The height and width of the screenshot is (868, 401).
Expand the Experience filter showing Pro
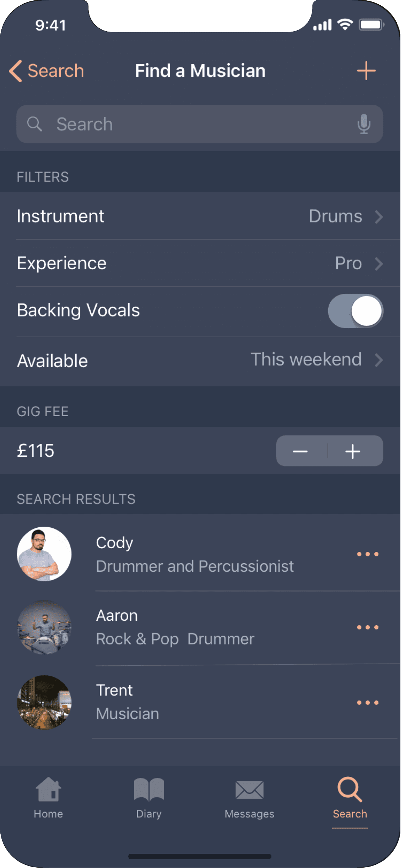tap(200, 263)
